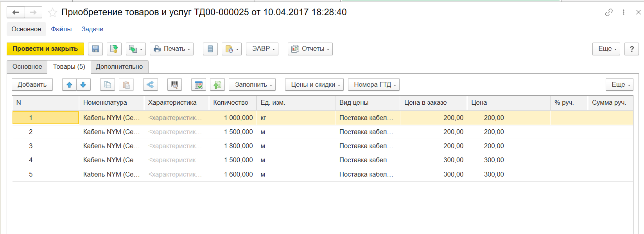Switch to the Основное tab below the toolbar
The height and width of the screenshot is (234, 644).
[27, 67]
